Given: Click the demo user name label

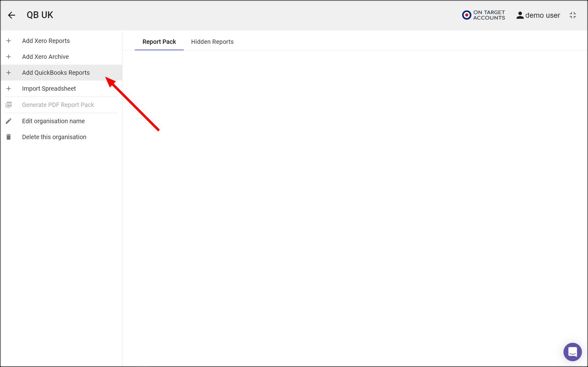Looking at the screenshot, I should [542, 15].
